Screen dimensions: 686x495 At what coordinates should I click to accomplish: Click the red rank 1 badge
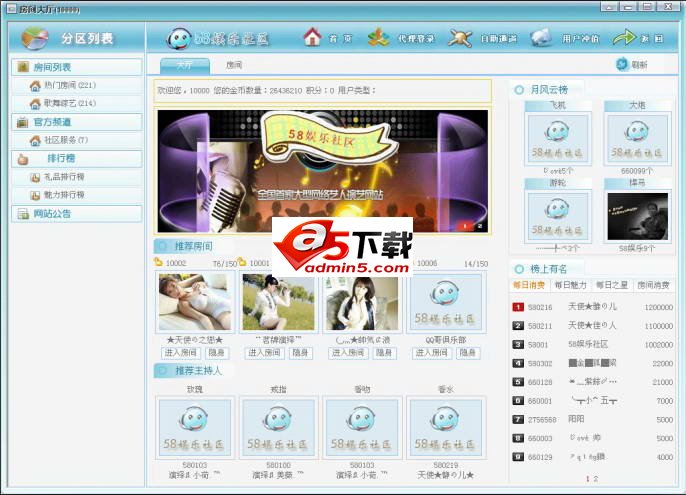coord(518,307)
